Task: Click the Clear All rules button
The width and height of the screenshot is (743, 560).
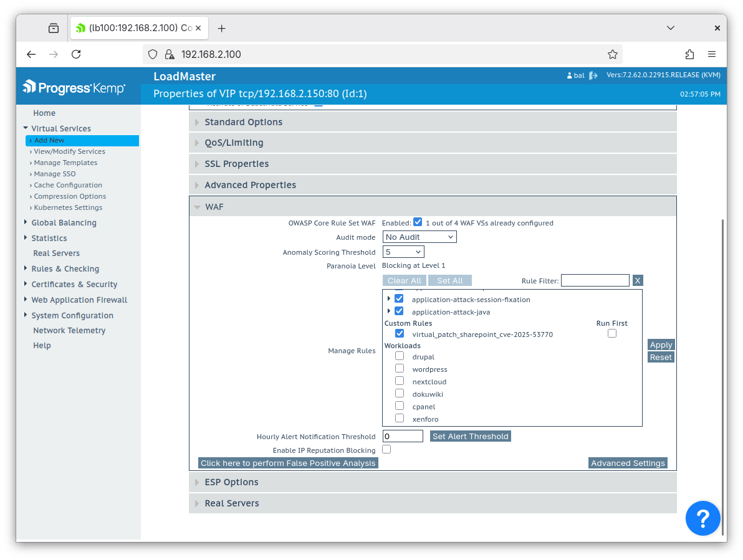Action: [x=404, y=281]
